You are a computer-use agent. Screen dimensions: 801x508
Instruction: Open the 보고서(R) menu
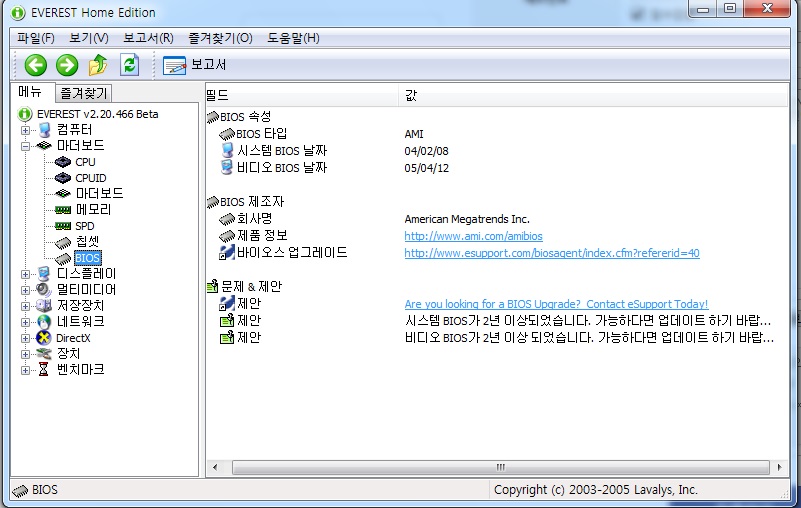click(149, 38)
